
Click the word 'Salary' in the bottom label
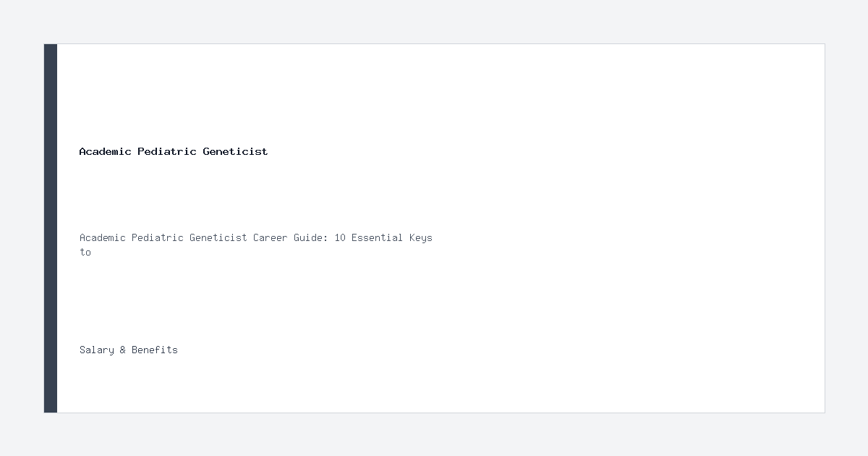(x=97, y=350)
